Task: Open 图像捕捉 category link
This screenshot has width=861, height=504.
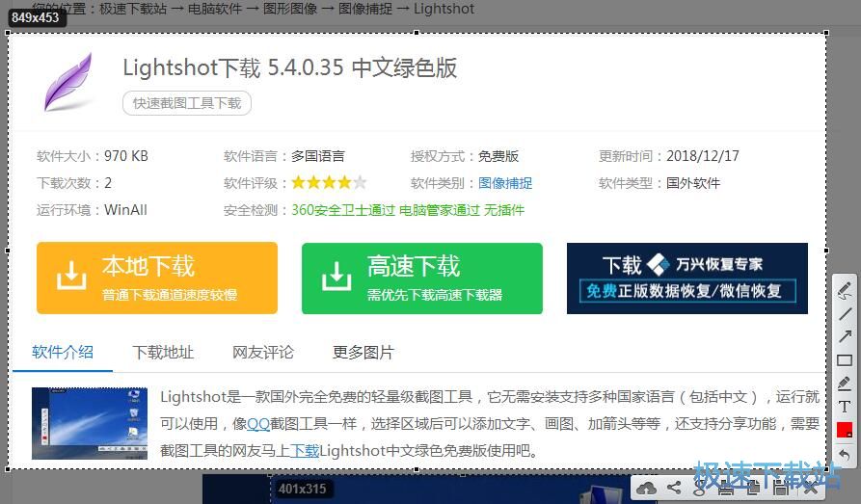Action: click(x=505, y=183)
